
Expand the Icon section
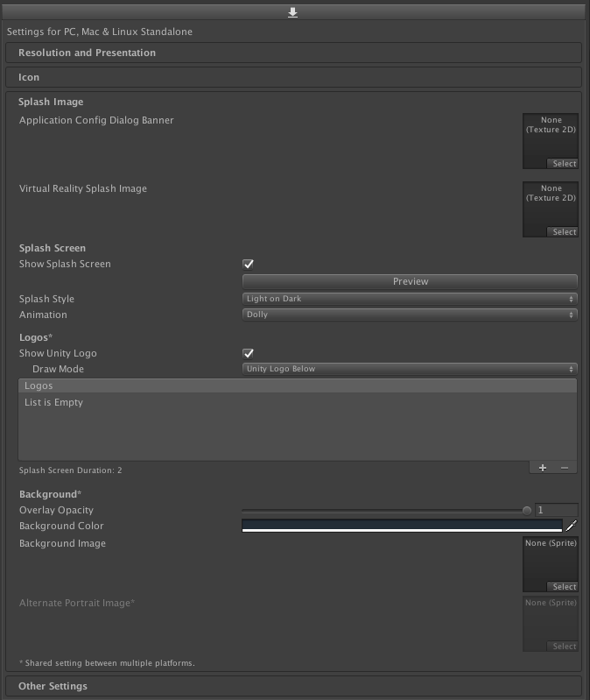(293, 77)
